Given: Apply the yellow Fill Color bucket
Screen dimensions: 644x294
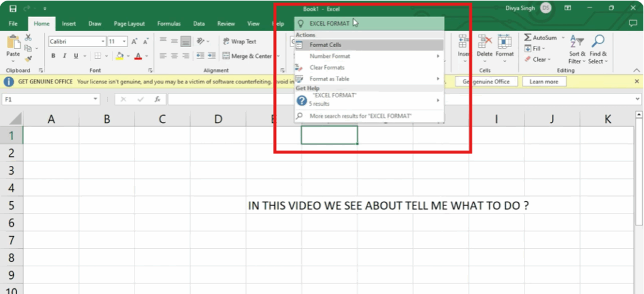Looking at the screenshot, I should (x=120, y=56).
